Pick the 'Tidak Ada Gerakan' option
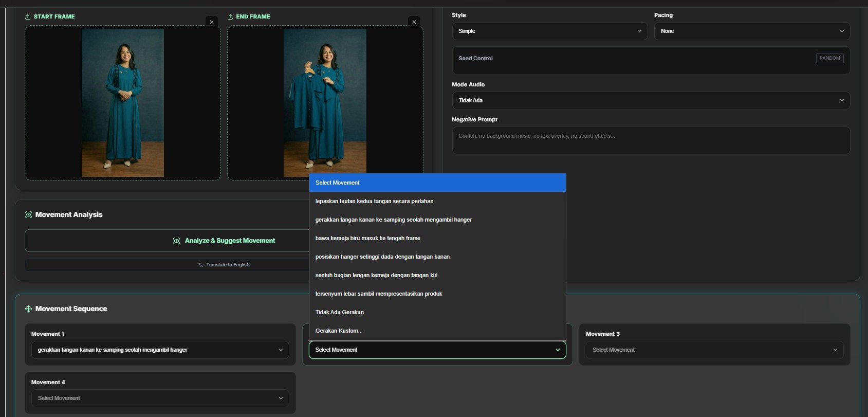 coord(340,313)
